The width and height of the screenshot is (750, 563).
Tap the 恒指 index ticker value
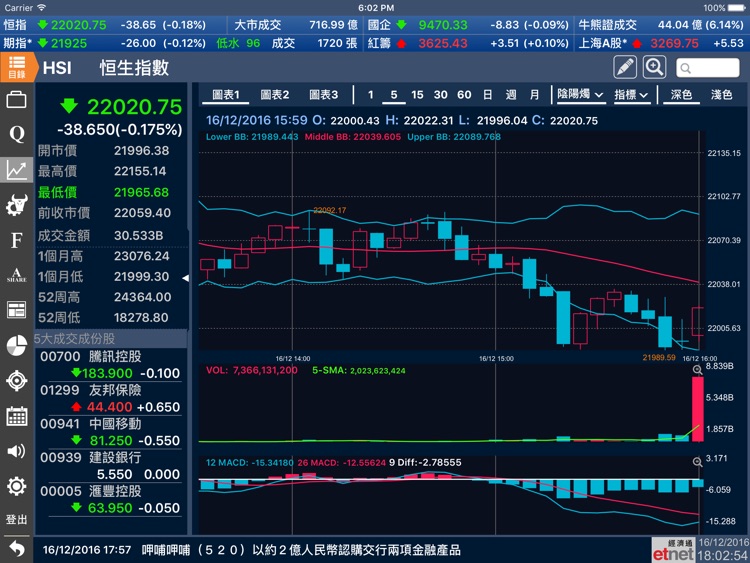[78, 25]
